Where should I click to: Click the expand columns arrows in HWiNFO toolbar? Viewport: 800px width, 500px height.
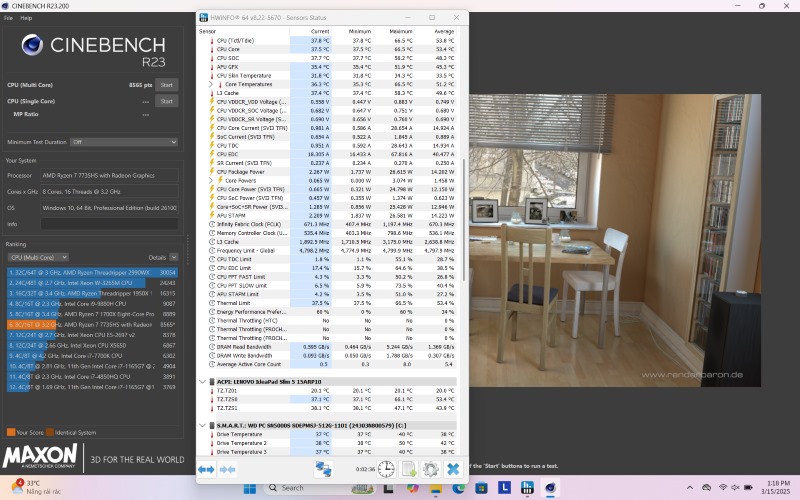206,469
